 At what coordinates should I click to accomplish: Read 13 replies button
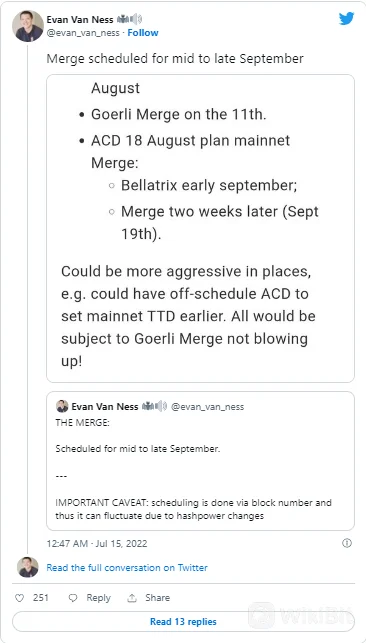(x=183, y=622)
